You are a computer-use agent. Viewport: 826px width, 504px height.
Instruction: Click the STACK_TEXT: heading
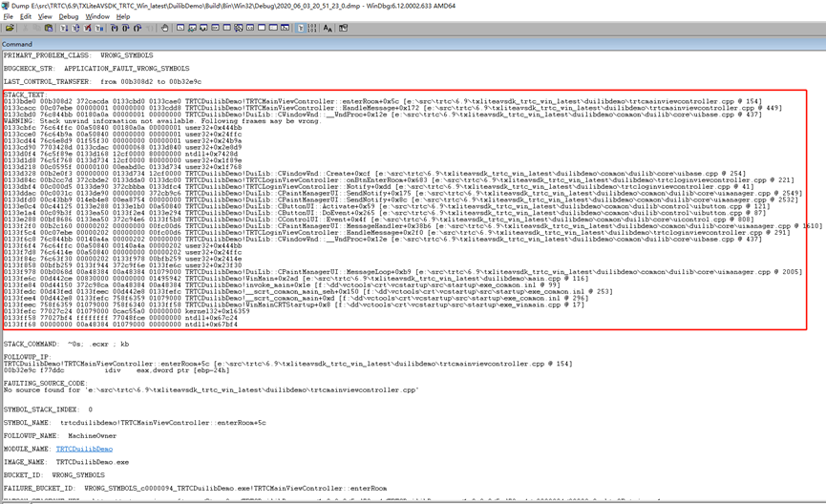click(25, 94)
